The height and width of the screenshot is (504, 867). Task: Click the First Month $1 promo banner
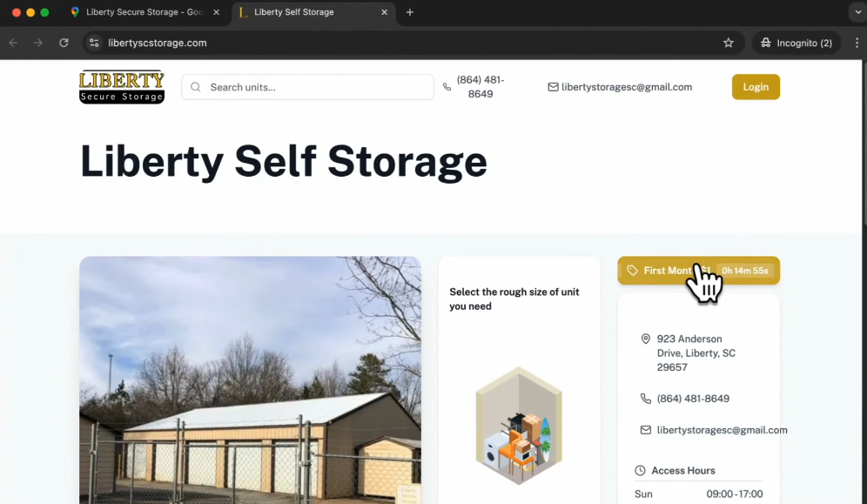(698, 270)
